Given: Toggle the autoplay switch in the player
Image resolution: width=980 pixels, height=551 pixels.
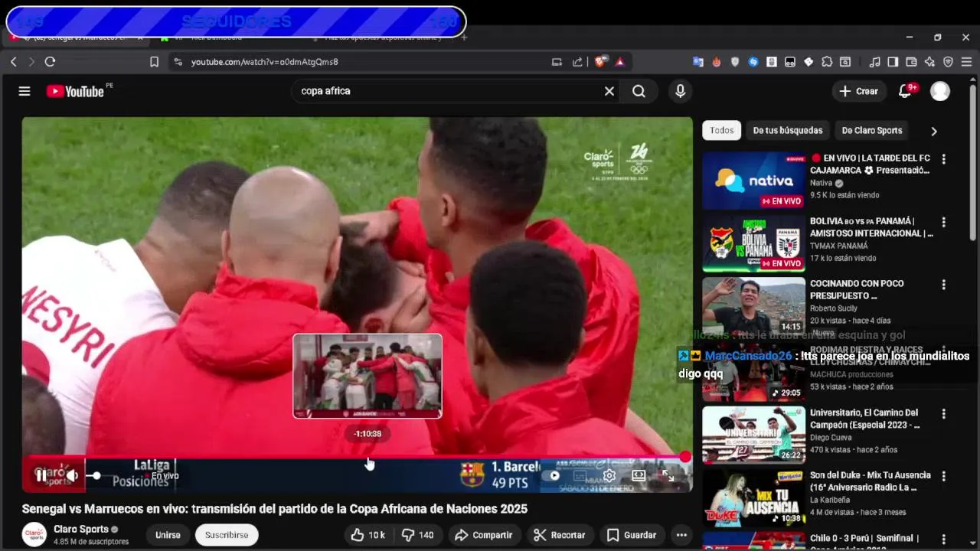Looking at the screenshot, I should 551,475.
